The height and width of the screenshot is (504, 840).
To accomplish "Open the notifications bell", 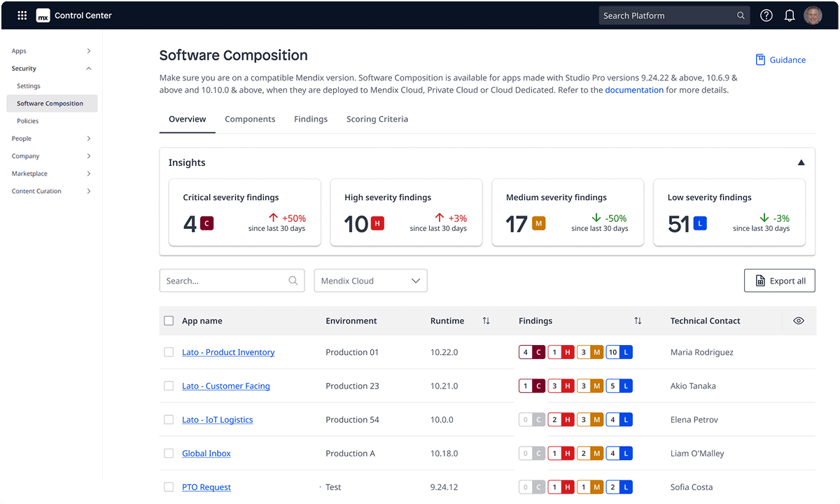I will (x=790, y=15).
